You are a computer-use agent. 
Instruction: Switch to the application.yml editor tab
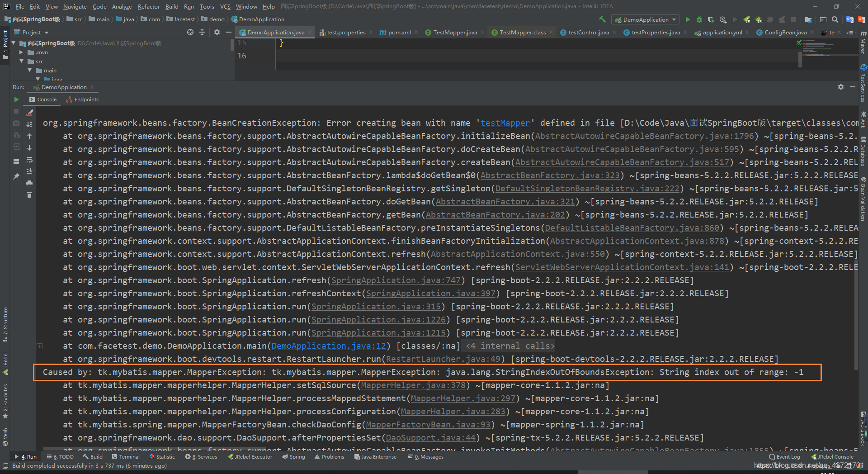tap(722, 33)
